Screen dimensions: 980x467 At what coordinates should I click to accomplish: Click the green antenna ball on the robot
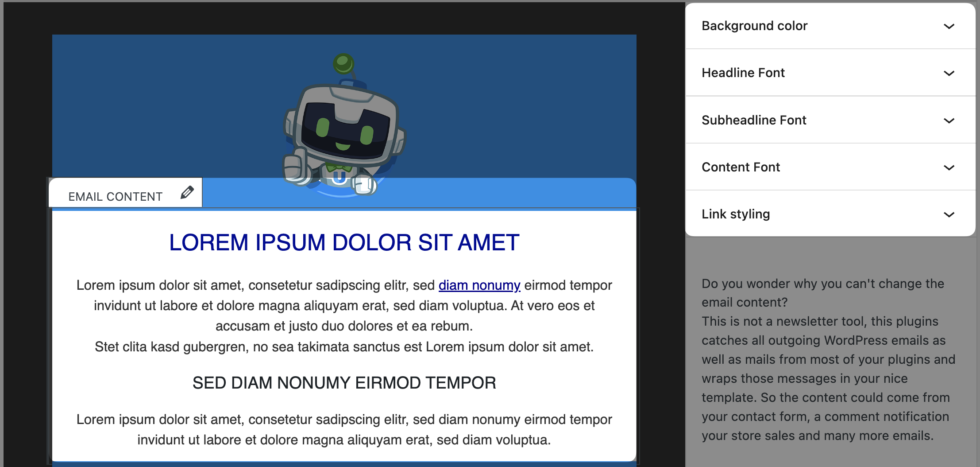[x=343, y=63]
